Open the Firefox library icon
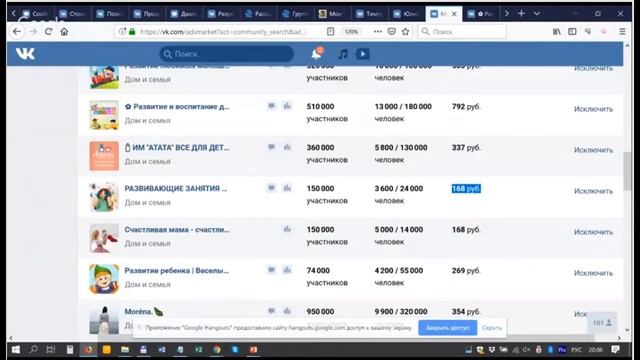The height and width of the screenshot is (360, 640). pos(557,31)
